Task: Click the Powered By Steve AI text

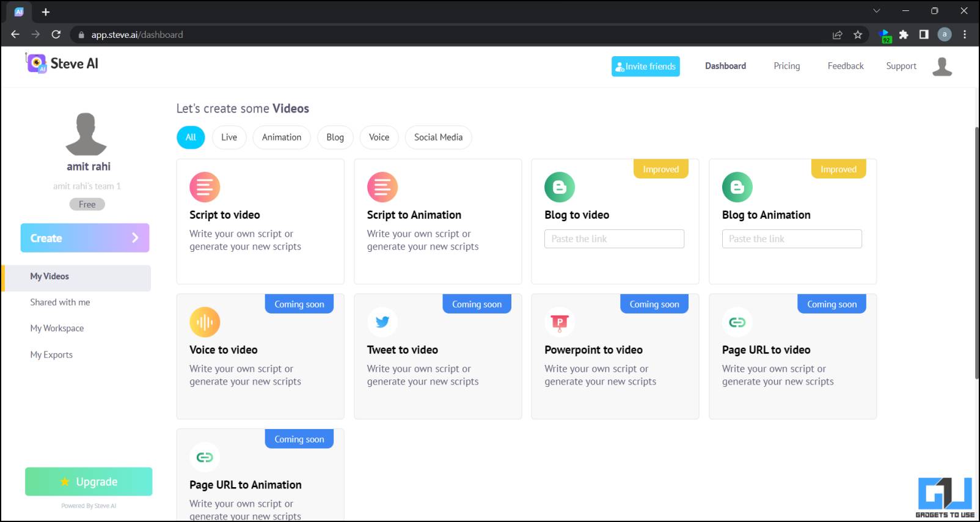Action: click(x=89, y=506)
